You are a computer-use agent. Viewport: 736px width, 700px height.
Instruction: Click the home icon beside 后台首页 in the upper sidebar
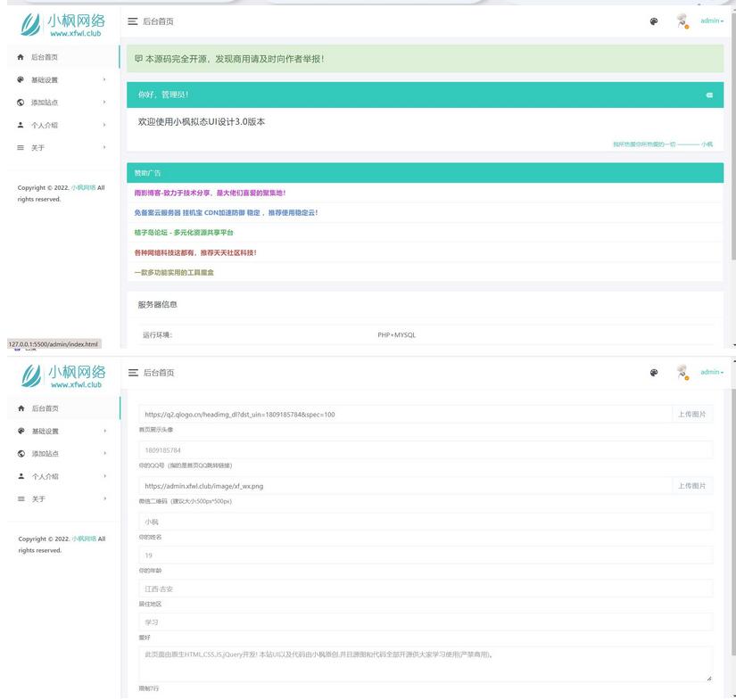click(21, 57)
